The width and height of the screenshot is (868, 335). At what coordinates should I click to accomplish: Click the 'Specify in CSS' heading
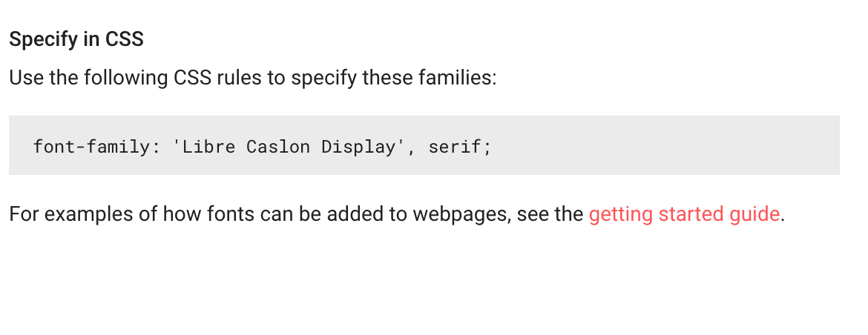click(76, 40)
